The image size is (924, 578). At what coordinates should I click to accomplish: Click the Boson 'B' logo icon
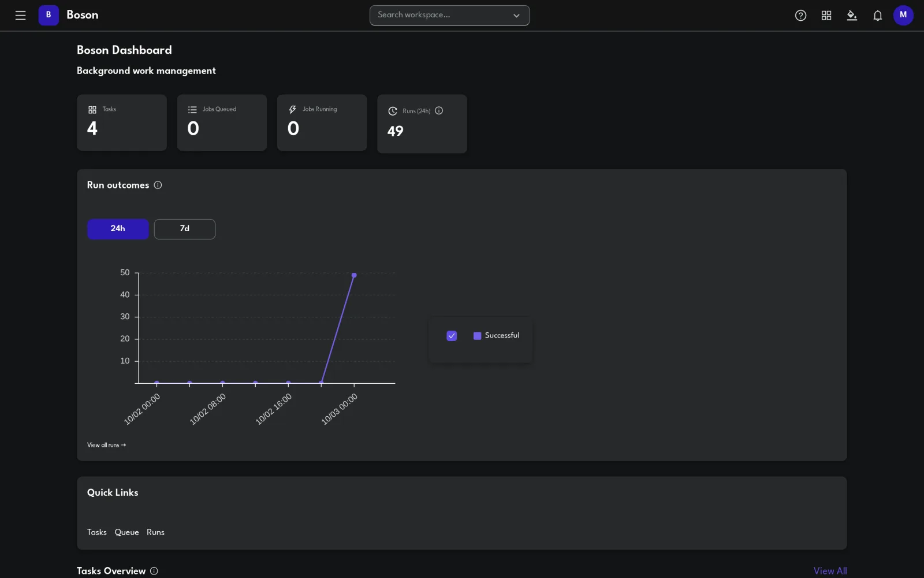point(49,15)
